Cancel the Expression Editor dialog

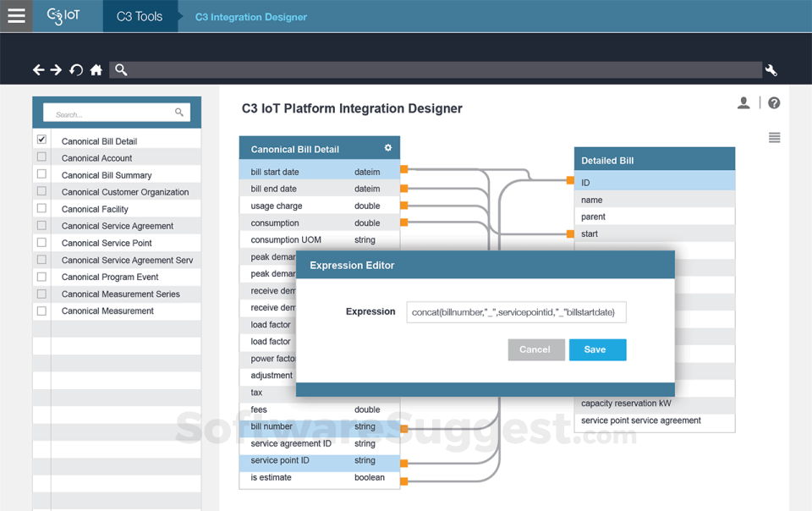click(536, 349)
